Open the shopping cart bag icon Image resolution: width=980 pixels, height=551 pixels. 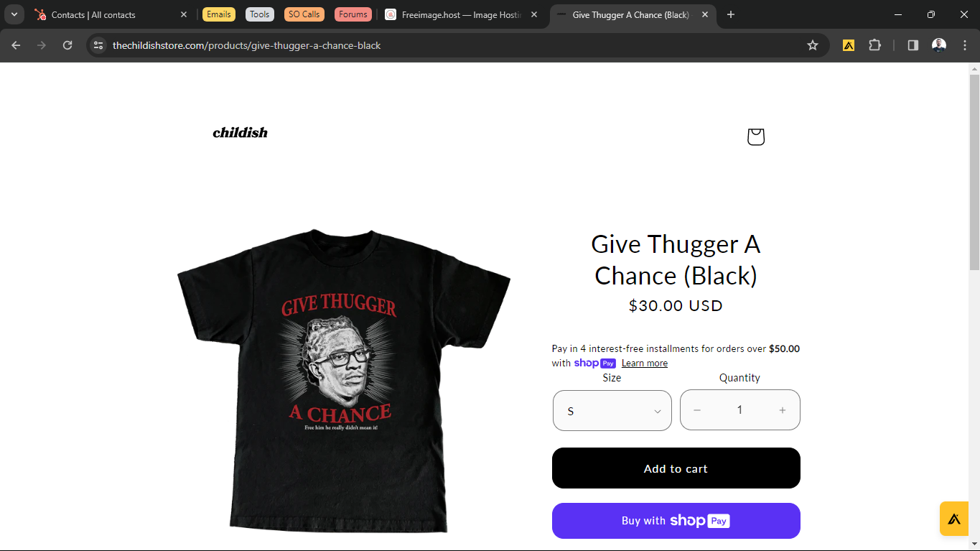tap(755, 136)
